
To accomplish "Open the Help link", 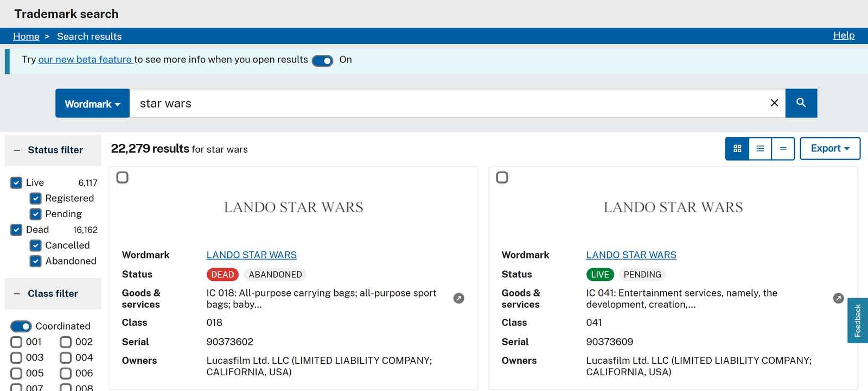I will (x=844, y=35).
